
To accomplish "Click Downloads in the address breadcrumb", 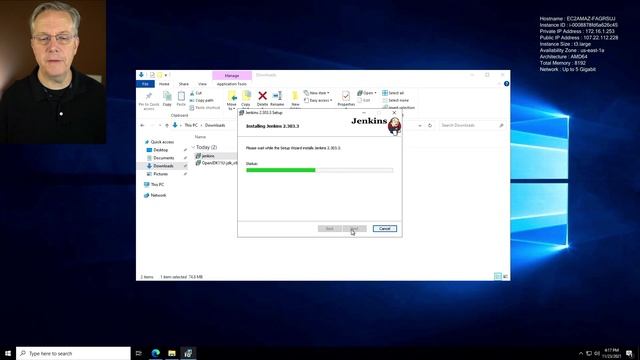I will (215, 125).
